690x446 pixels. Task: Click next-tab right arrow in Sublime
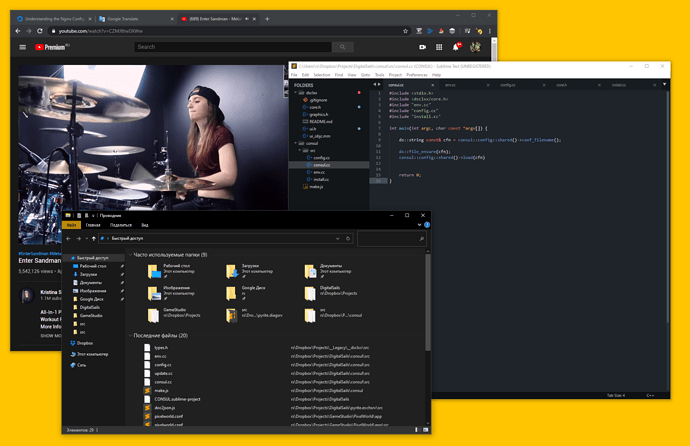click(378, 85)
